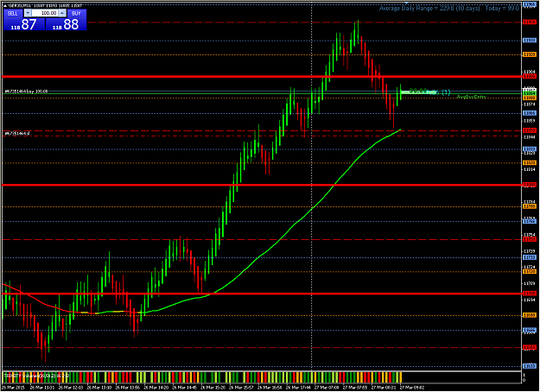Click the 11700 red price label on the scale
The width and height of the screenshot is (540, 392).
[x=530, y=294]
